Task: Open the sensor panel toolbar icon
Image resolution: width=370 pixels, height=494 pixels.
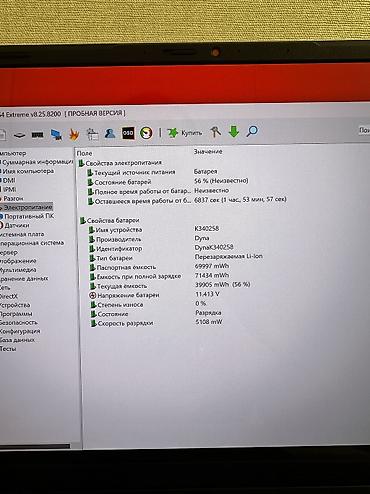Action: coord(92,134)
